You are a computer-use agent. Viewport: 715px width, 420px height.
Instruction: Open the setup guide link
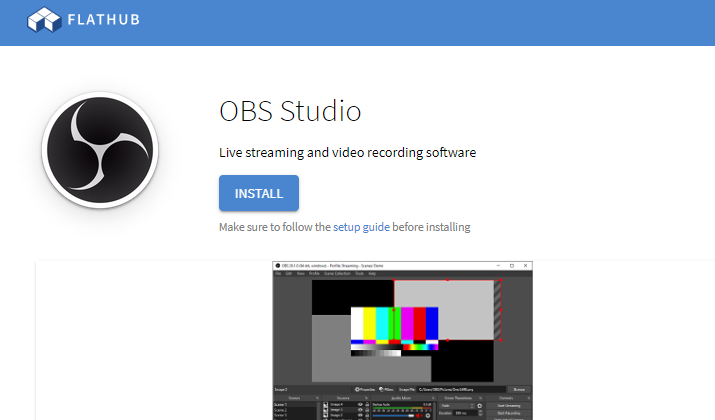[361, 227]
